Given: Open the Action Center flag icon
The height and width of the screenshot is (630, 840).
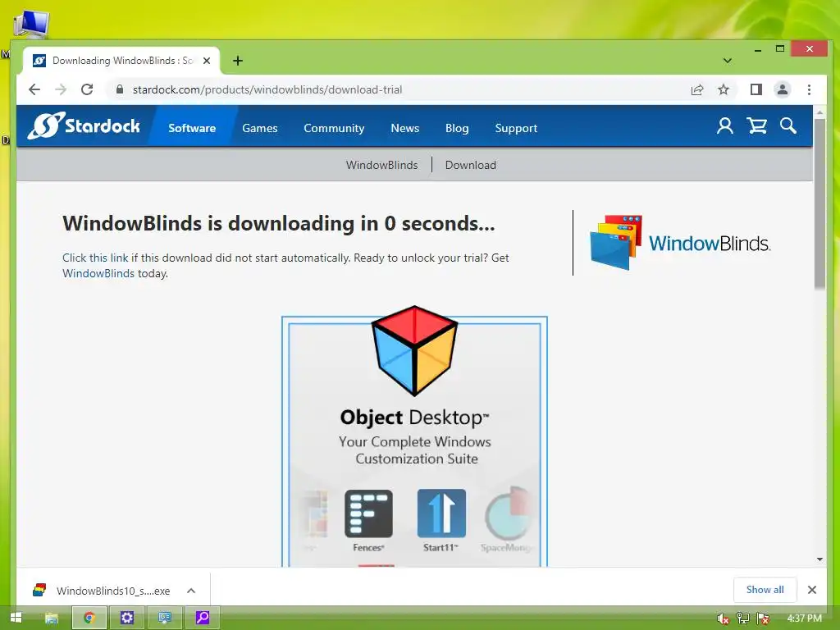Looking at the screenshot, I should pos(764,619).
